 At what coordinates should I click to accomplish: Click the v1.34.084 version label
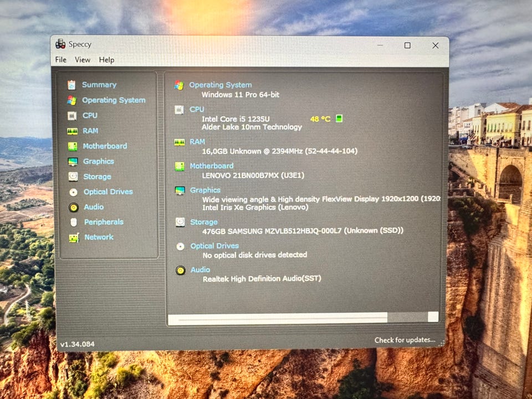click(x=78, y=344)
